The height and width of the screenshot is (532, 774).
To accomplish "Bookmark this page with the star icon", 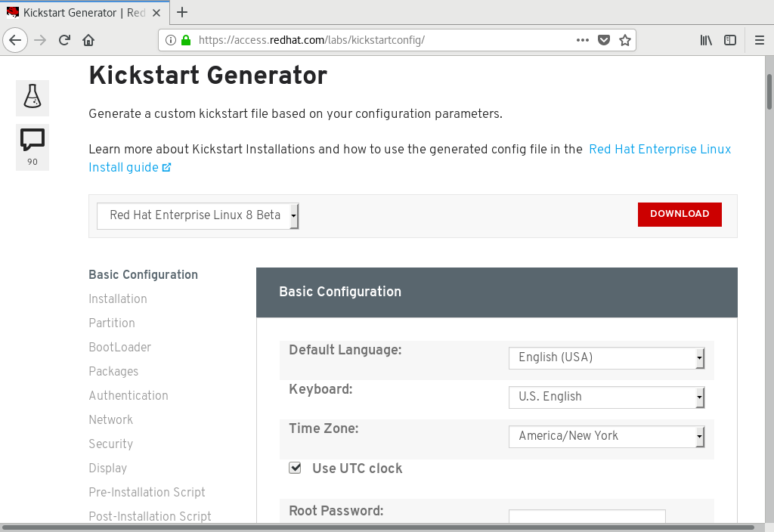I will (625, 40).
